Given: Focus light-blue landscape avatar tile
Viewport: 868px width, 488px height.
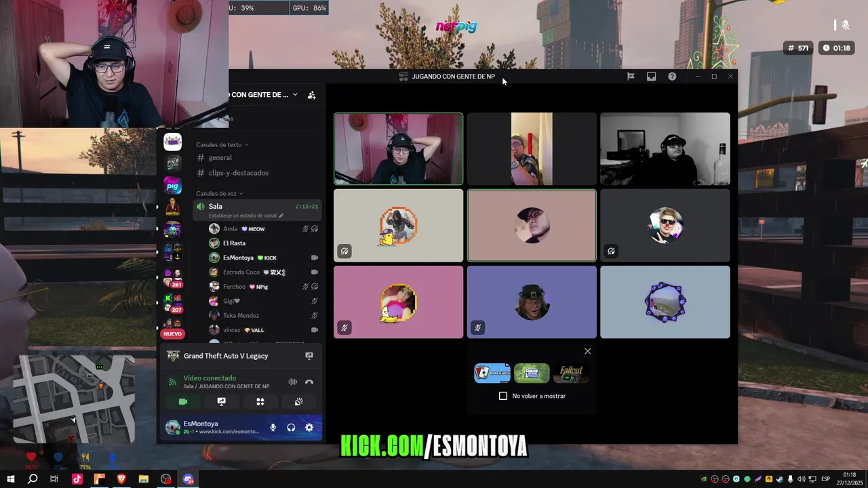Looking at the screenshot, I should pyautogui.click(x=665, y=302).
